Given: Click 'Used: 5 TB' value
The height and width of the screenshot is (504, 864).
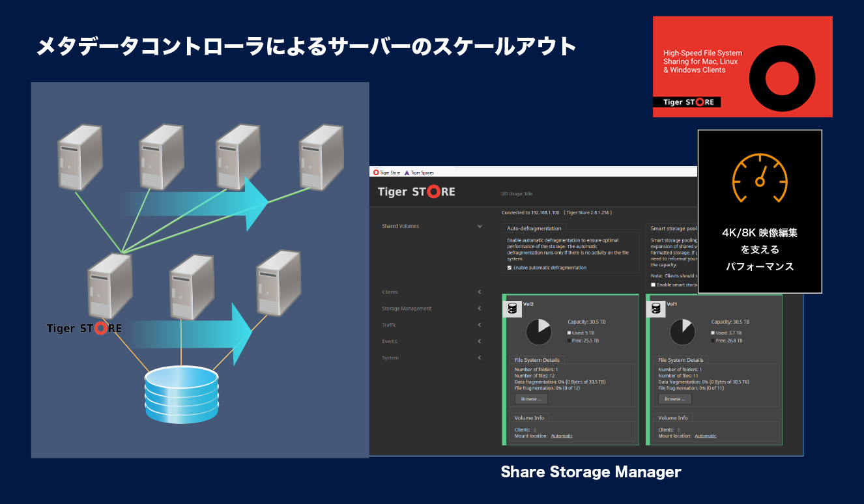Looking at the screenshot, I should 583,333.
